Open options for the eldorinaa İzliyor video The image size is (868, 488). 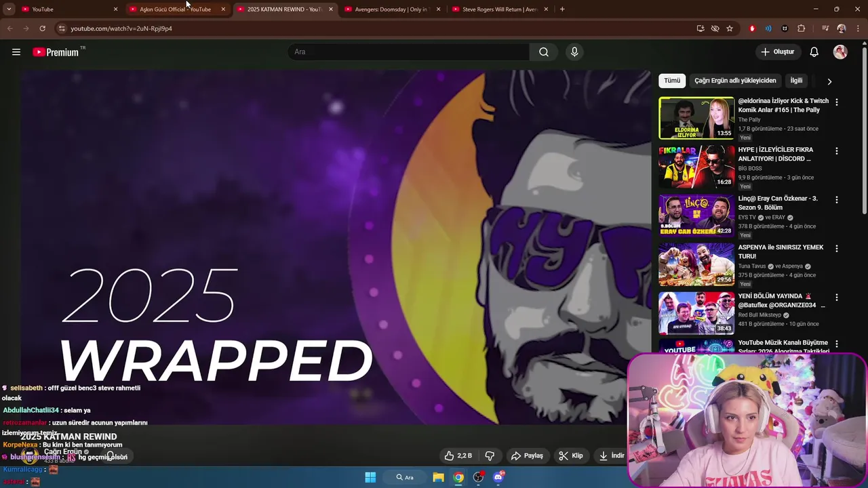837,102
